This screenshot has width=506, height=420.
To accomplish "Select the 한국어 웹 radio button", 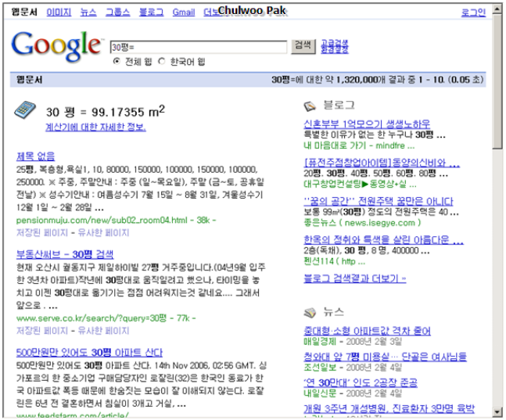I will pos(162,61).
